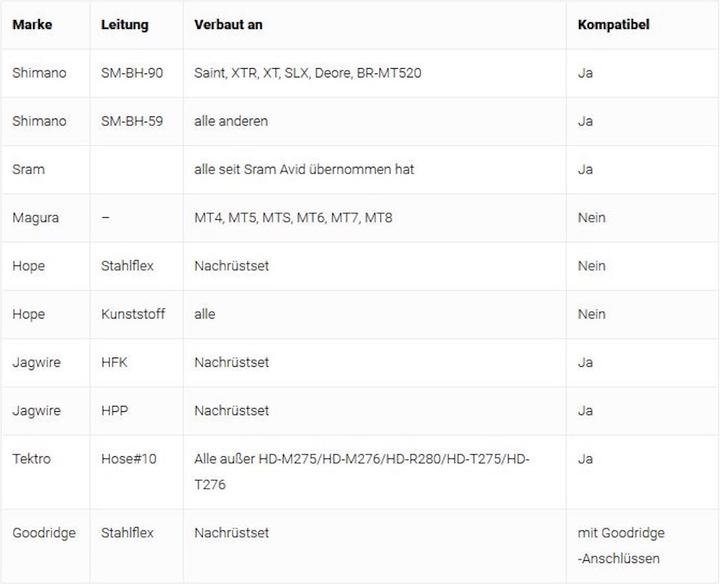This screenshot has height=584, width=720.
Task: Click the Tektro brand cell
Action: [x=31, y=459]
